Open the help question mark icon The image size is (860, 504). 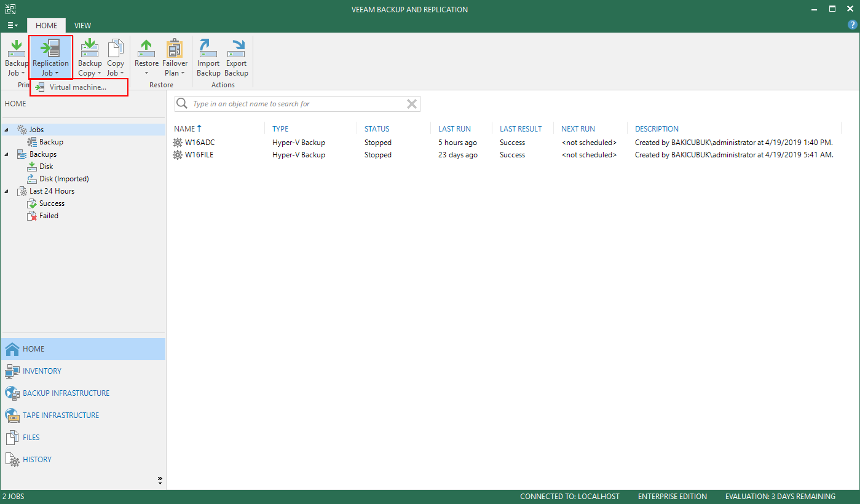(x=851, y=25)
